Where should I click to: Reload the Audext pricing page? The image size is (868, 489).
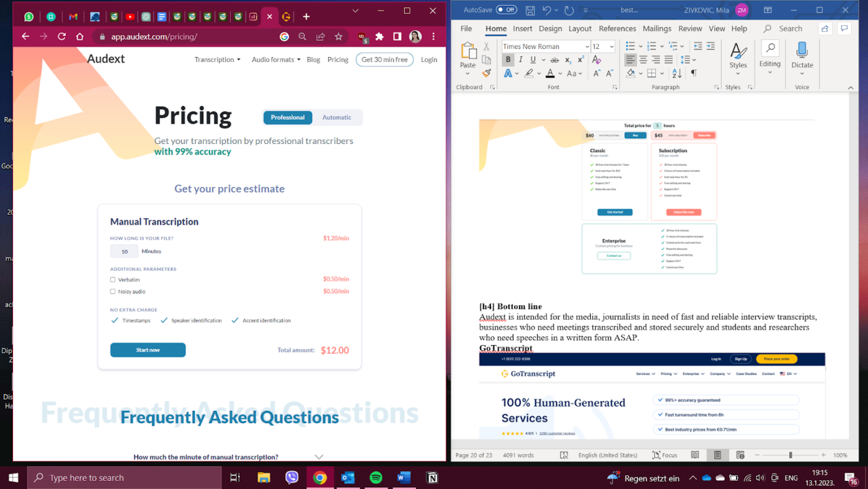tap(61, 37)
